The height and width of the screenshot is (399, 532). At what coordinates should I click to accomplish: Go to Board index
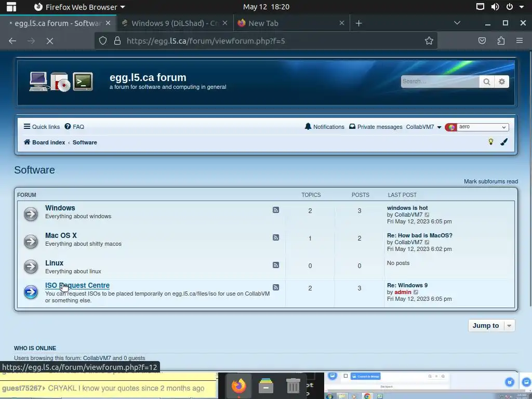click(45, 142)
